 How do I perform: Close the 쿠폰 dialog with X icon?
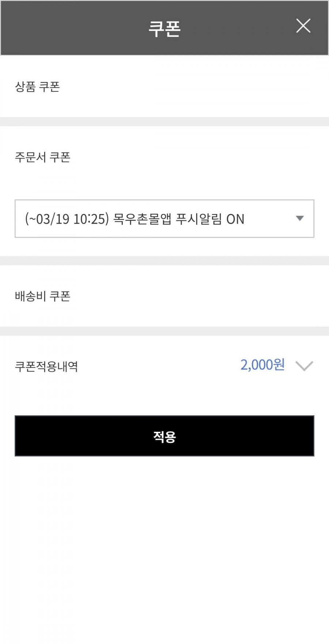click(303, 26)
